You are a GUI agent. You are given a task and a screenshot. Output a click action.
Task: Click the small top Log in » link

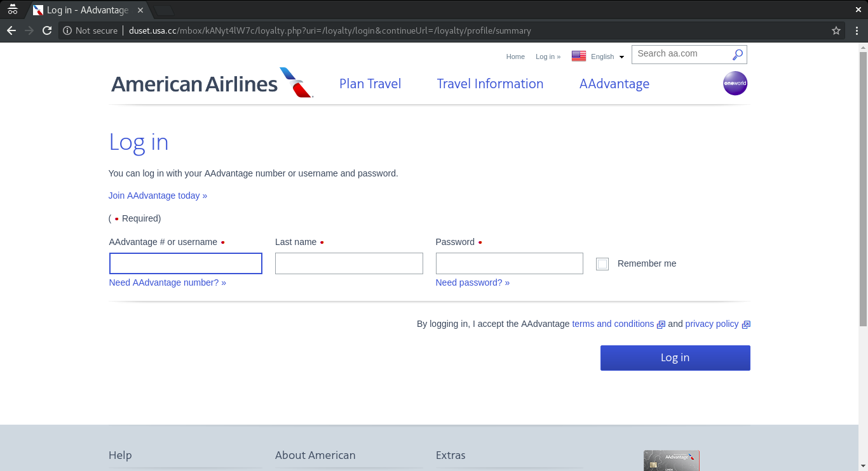click(x=548, y=56)
